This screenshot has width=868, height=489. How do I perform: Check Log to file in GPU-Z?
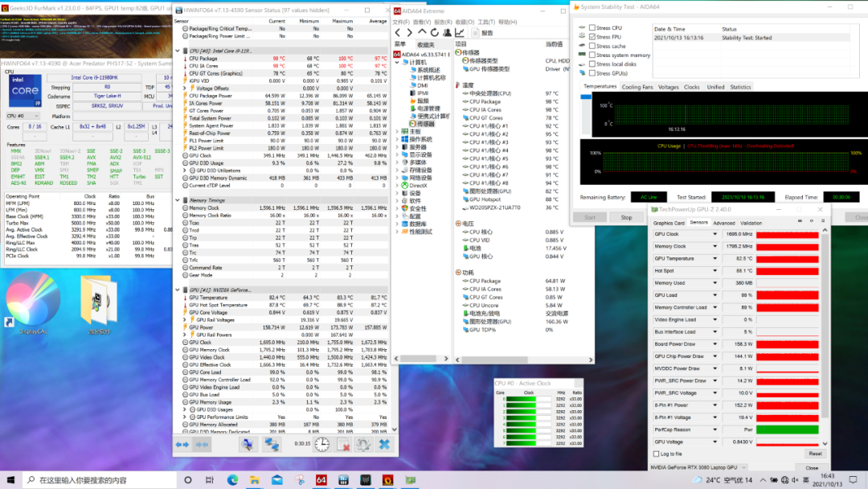click(x=657, y=454)
